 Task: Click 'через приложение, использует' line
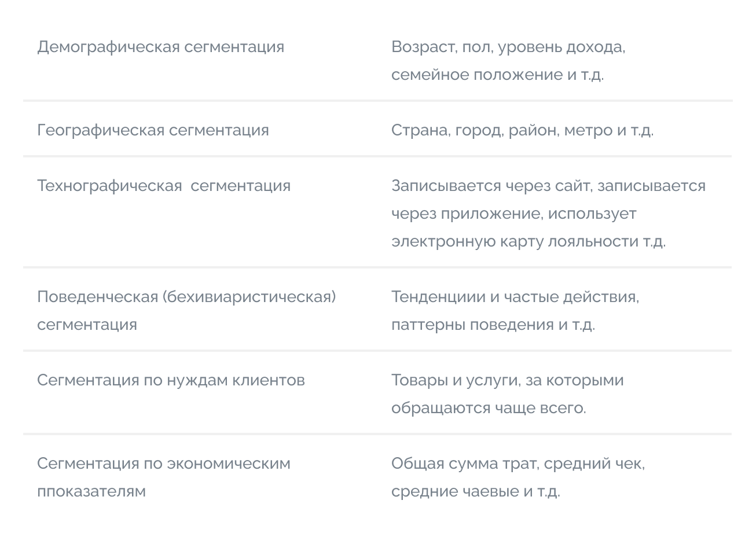[514, 214]
